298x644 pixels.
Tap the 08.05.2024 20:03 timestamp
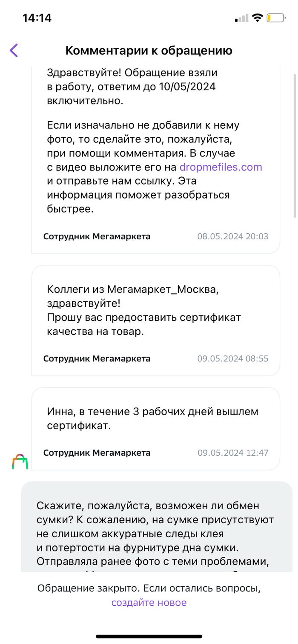point(233,236)
